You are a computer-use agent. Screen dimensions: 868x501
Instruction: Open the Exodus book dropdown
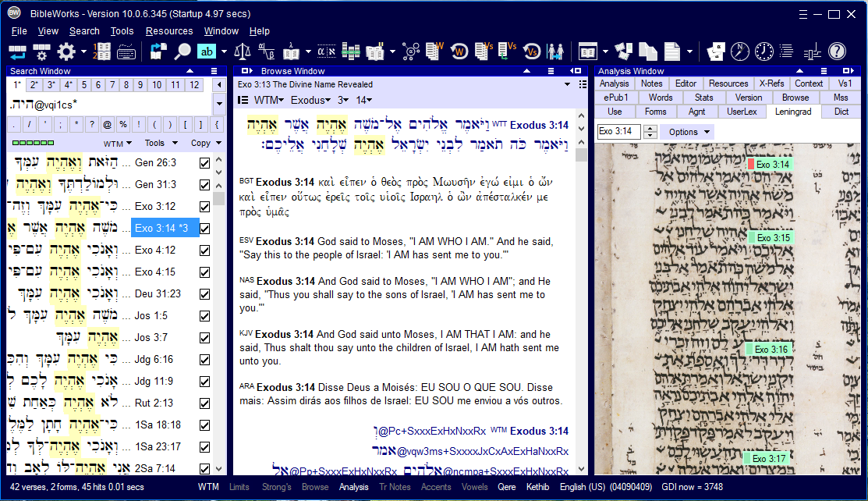click(x=310, y=100)
